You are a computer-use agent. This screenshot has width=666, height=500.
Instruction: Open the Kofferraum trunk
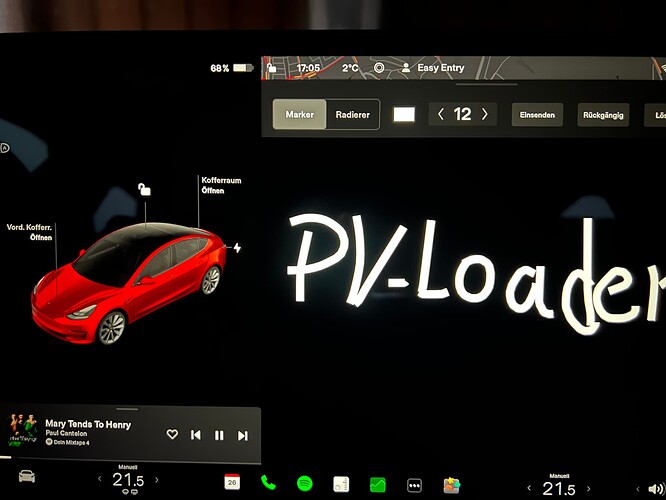[x=221, y=185]
